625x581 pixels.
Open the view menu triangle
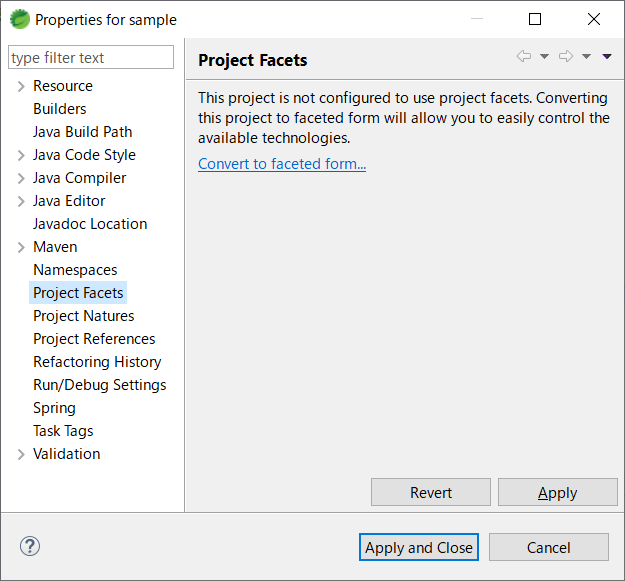(607, 56)
